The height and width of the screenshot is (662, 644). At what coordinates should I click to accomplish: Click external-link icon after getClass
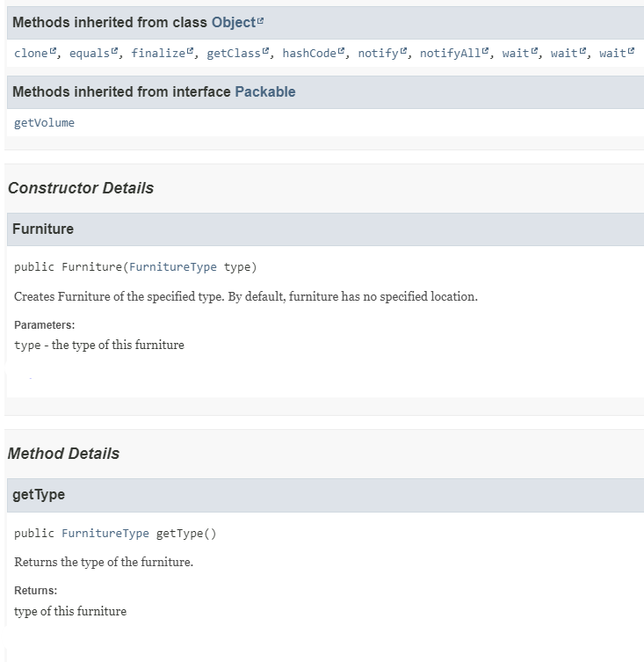point(266,52)
